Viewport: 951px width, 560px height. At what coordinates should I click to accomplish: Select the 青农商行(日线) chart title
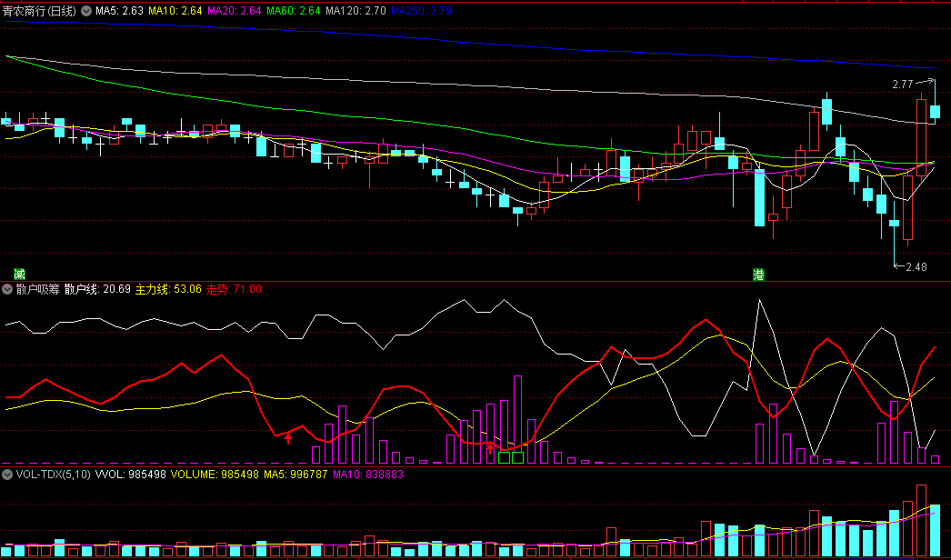pos(39,11)
